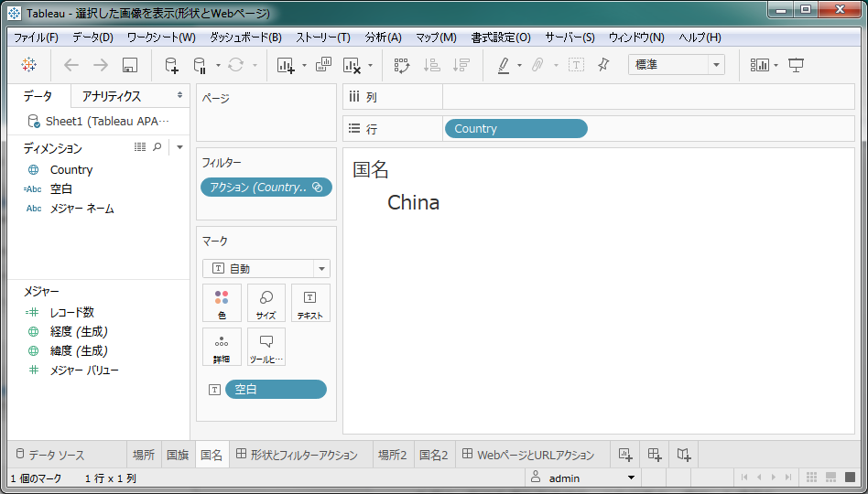Click the presentation mode icon
Image resolution: width=868 pixels, height=494 pixels.
tap(796, 65)
